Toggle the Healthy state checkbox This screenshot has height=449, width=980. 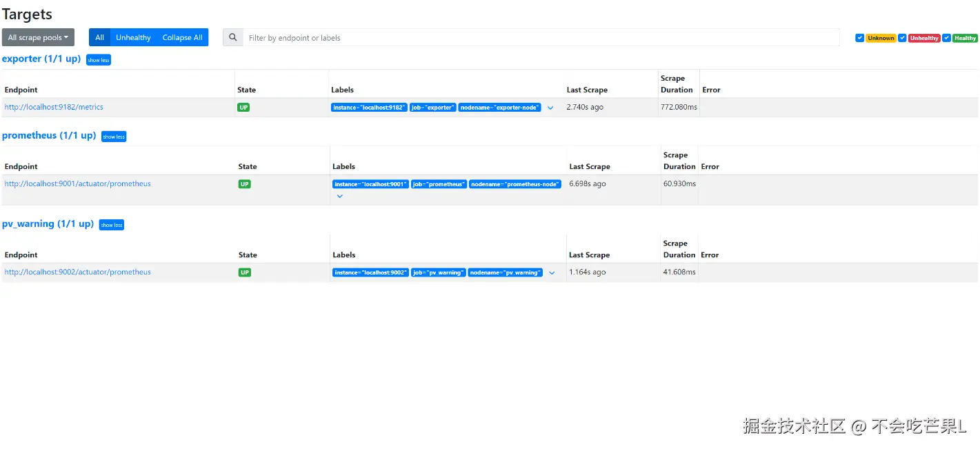pos(947,38)
